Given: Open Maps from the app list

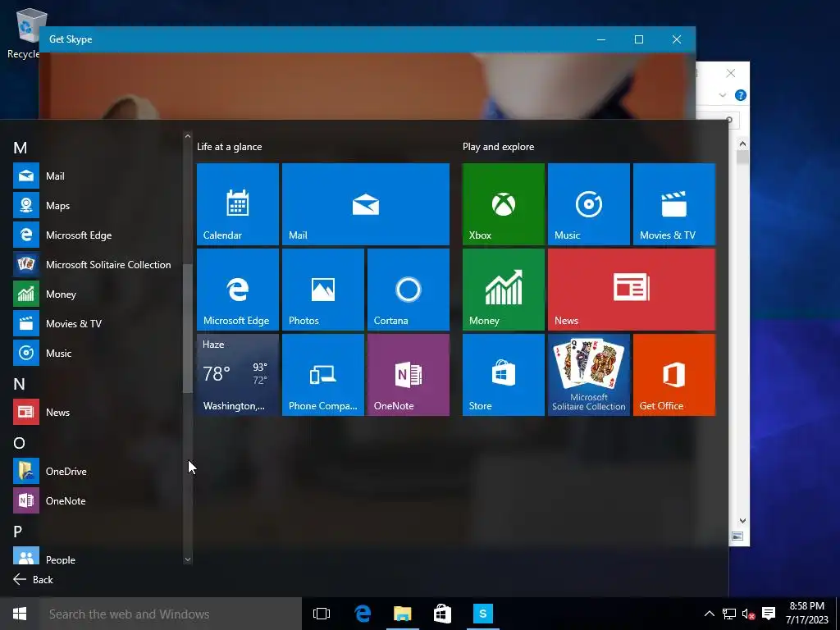Looking at the screenshot, I should tap(97, 205).
